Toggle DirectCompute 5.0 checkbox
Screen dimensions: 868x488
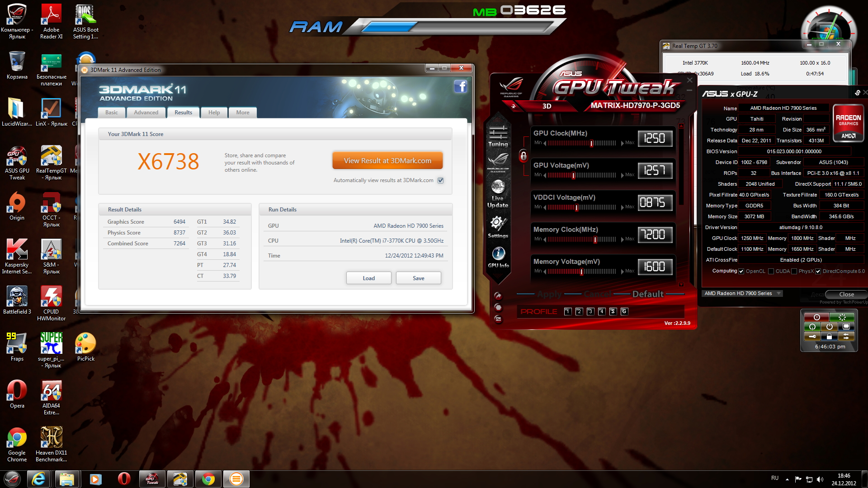pos(818,272)
